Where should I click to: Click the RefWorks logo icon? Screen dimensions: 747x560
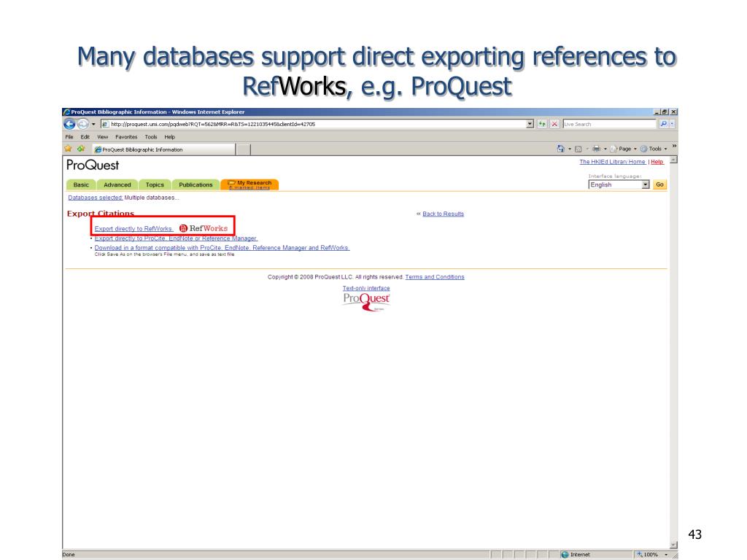click(x=204, y=228)
